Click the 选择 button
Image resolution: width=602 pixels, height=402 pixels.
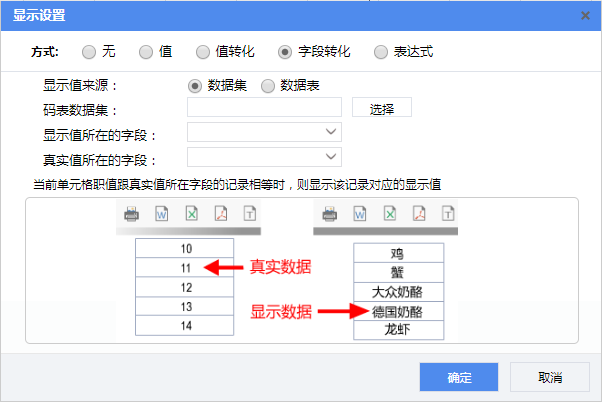tap(382, 108)
